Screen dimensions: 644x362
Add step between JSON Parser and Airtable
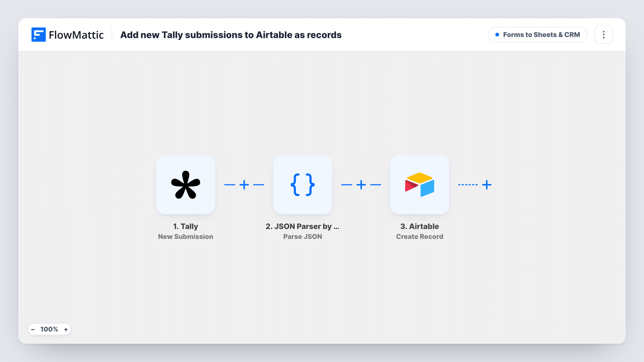coord(361,185)
